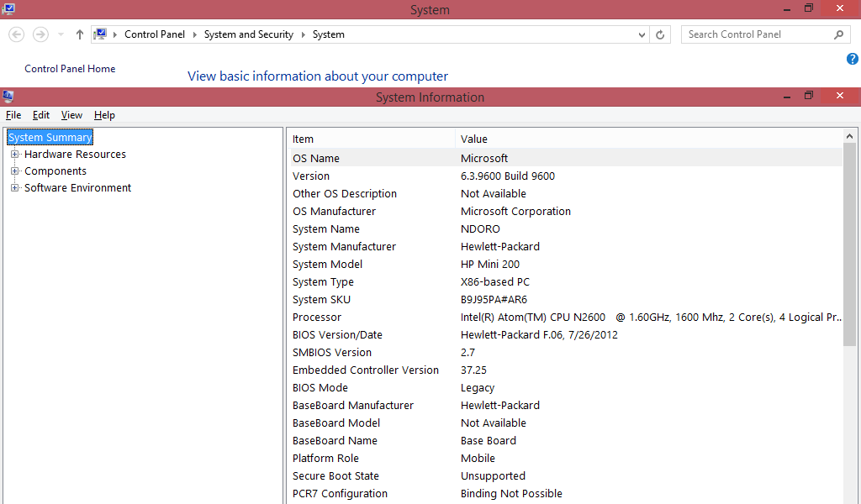Screen dimensions: 861x504
Task: Go to System and Security via breadcrumb
Action: (x=248, y=34)
